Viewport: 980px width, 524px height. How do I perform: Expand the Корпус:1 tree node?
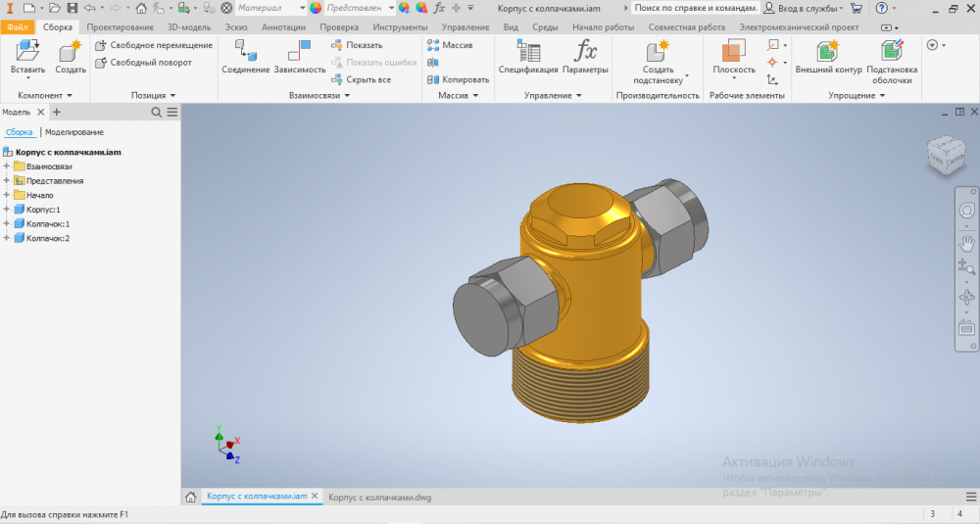pyautogui.click(x=7, y=210)
